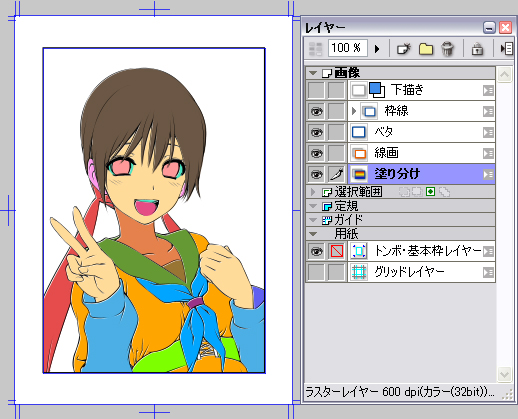Create a new layer folder
Viewport: 518px width, 419px height.
tap(426, 49)
